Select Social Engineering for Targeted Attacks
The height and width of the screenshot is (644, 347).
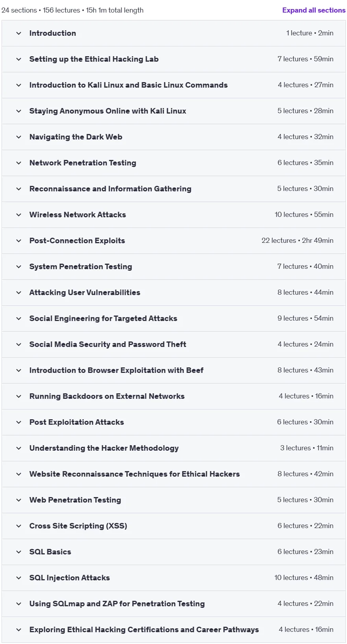pyautogui.click(x=103, y=319)
